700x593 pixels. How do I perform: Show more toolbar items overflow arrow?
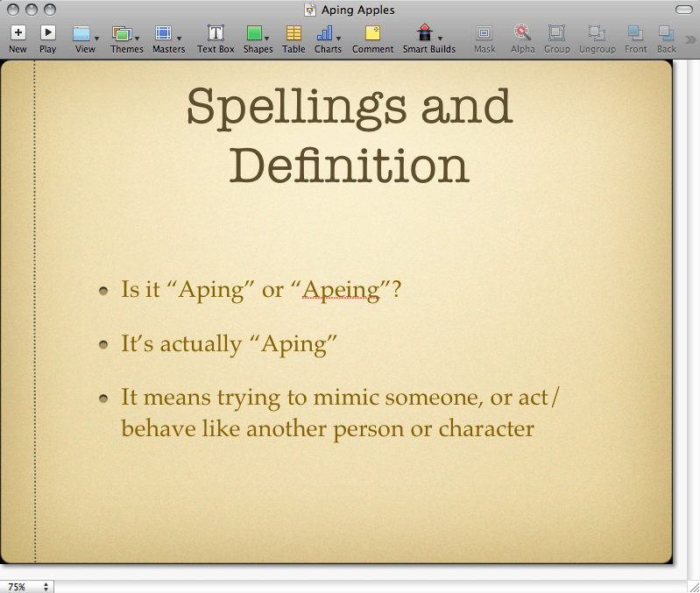(691, 39)
